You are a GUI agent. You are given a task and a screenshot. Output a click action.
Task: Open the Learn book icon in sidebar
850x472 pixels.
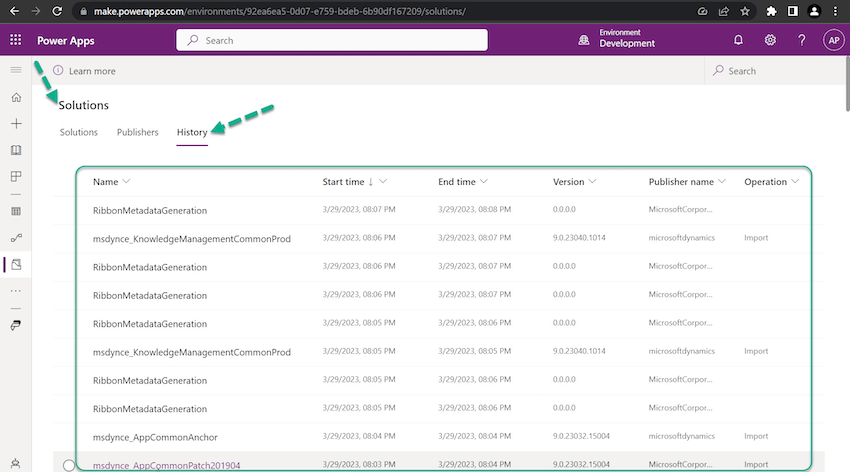[16, 150]
